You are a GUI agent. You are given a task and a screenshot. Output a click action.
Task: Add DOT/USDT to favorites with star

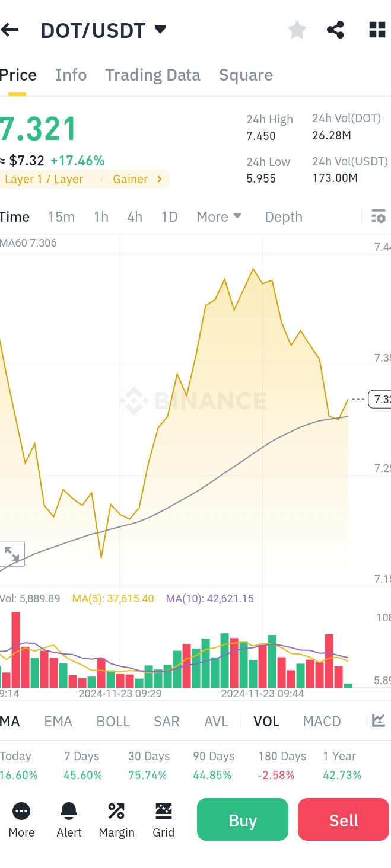(297, 30)
